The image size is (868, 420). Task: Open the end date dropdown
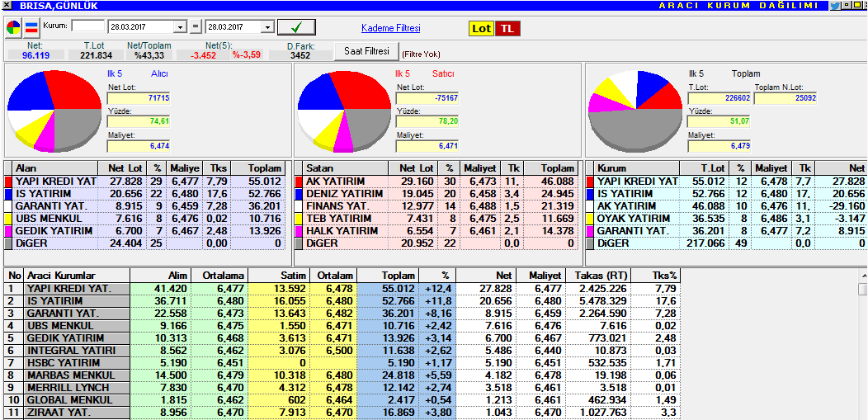click(268, 26)
